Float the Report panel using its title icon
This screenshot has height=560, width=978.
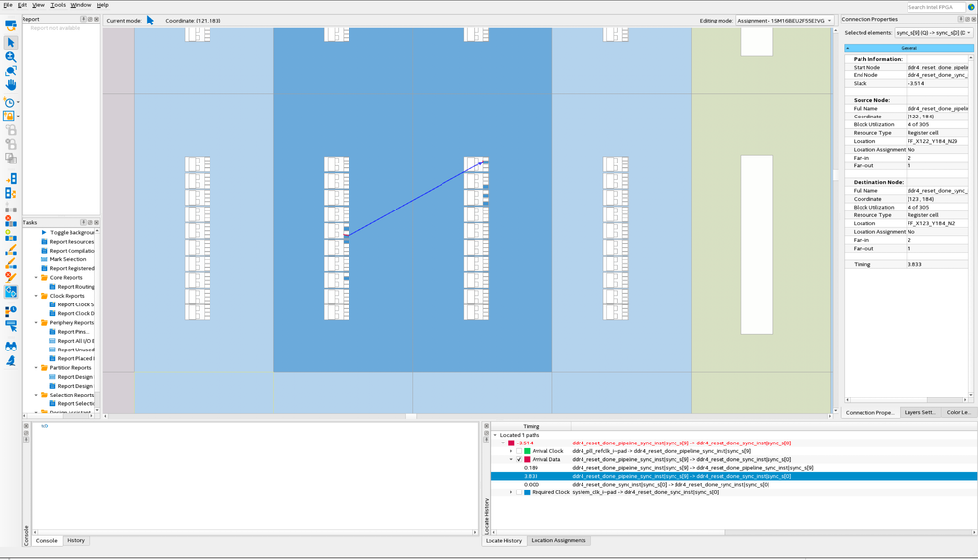pyautogui.click(x=90, y=19)
